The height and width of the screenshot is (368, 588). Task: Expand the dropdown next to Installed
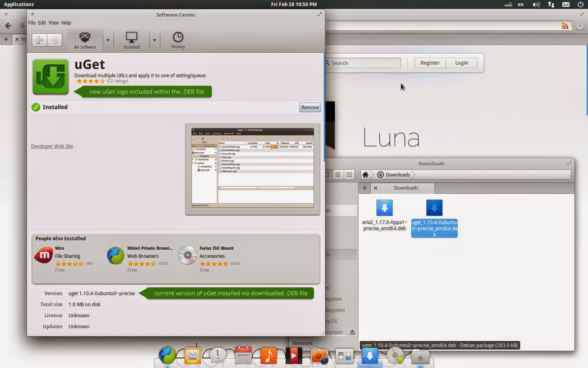tap(154, 40)
